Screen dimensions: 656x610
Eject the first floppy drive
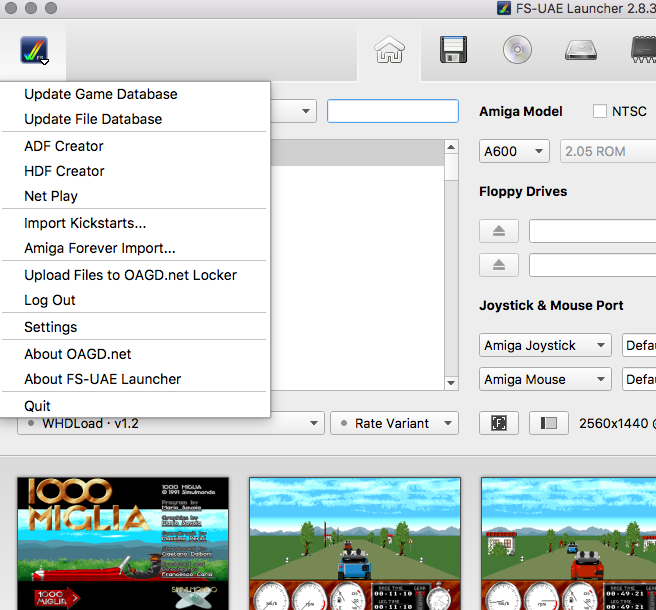click(x=499, y=231)
